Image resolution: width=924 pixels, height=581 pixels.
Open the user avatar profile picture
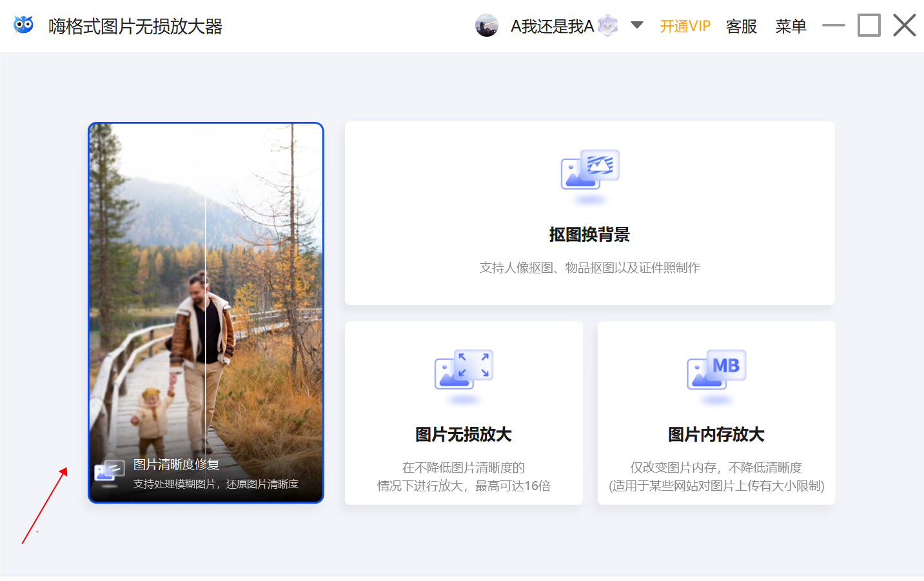[487, 26]
